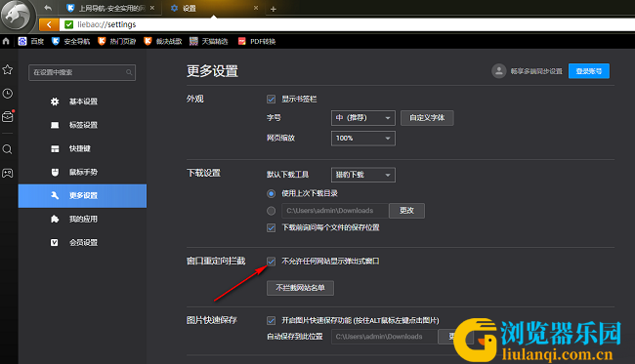Click 更改 button next to download path

pyautogui.click(x=406, y=211)
